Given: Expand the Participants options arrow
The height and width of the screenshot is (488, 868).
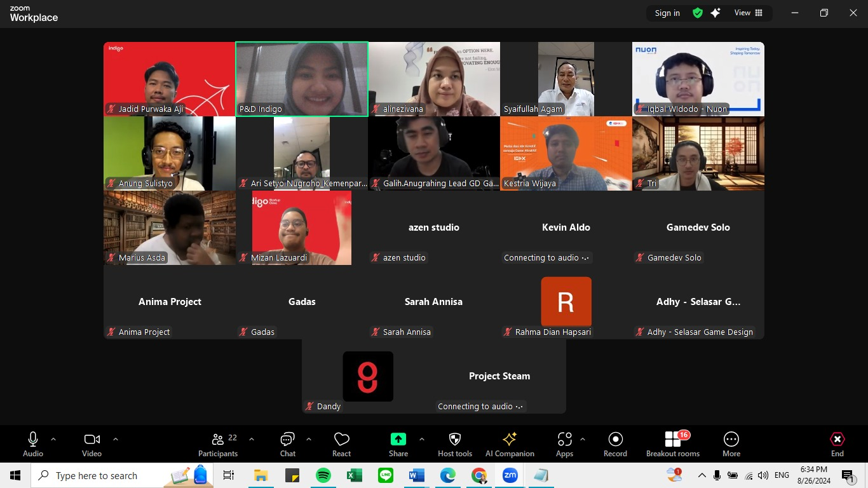Looking at the screenshot, I should (252, 439).
